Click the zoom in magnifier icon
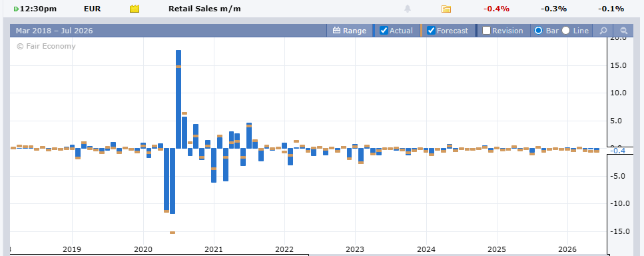 pyautogui.click(x=603, y=31)
